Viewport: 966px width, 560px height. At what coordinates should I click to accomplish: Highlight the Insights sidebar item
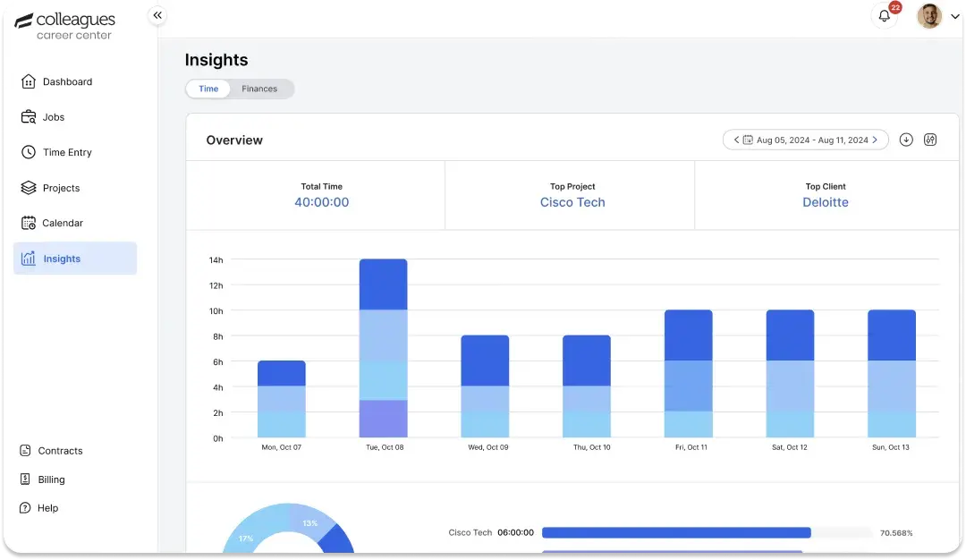pos(61,259)
